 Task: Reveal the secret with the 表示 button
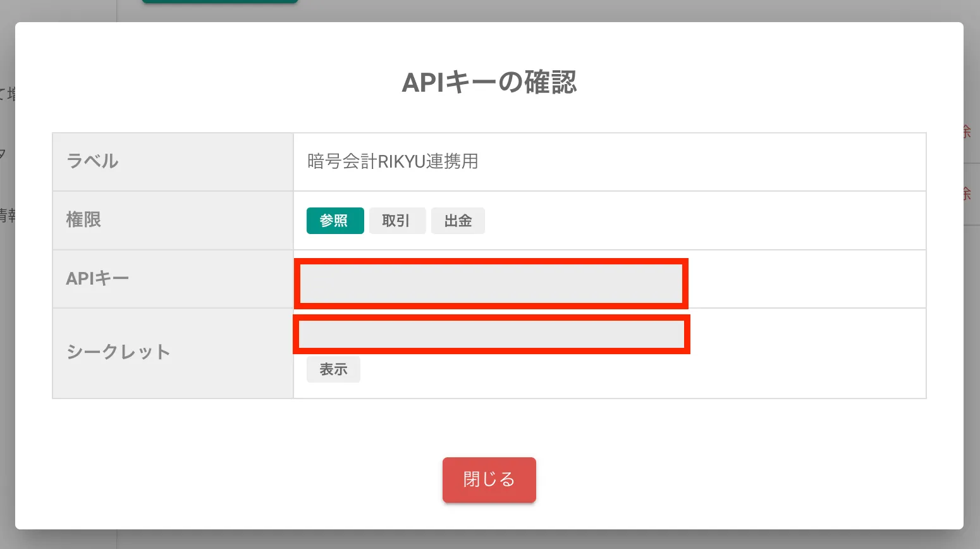333,369
